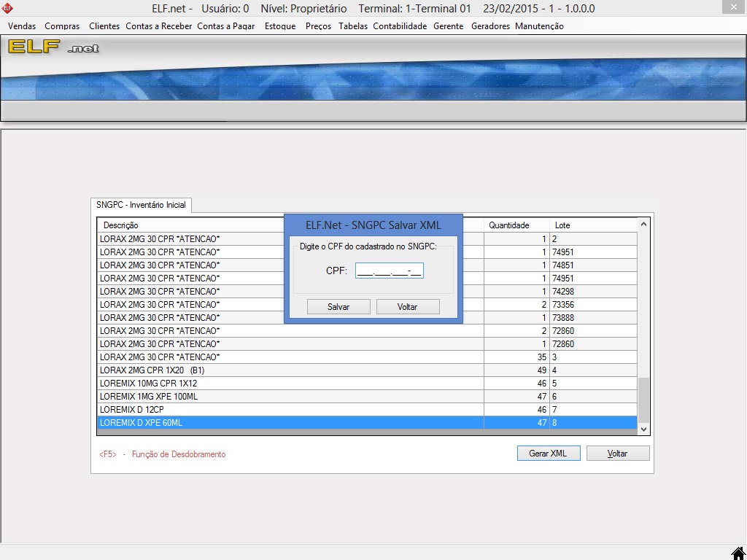747x560 pixels.
Task: Open the Preços menu
Action: pyautogui.click(x=318, y=26)
